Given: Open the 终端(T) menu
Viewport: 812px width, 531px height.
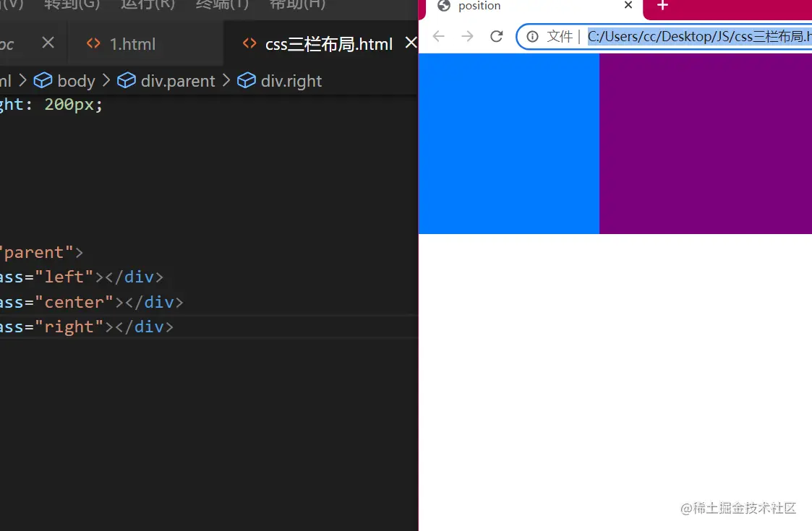Looking at the screenshot, I should (x=222, y=4).
